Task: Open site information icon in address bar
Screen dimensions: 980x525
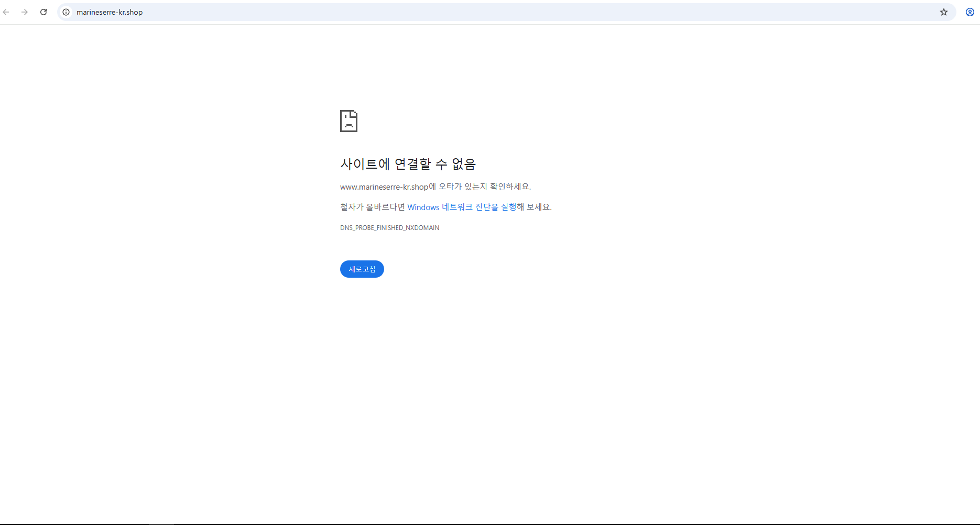Action: click(x=66, y=12)
